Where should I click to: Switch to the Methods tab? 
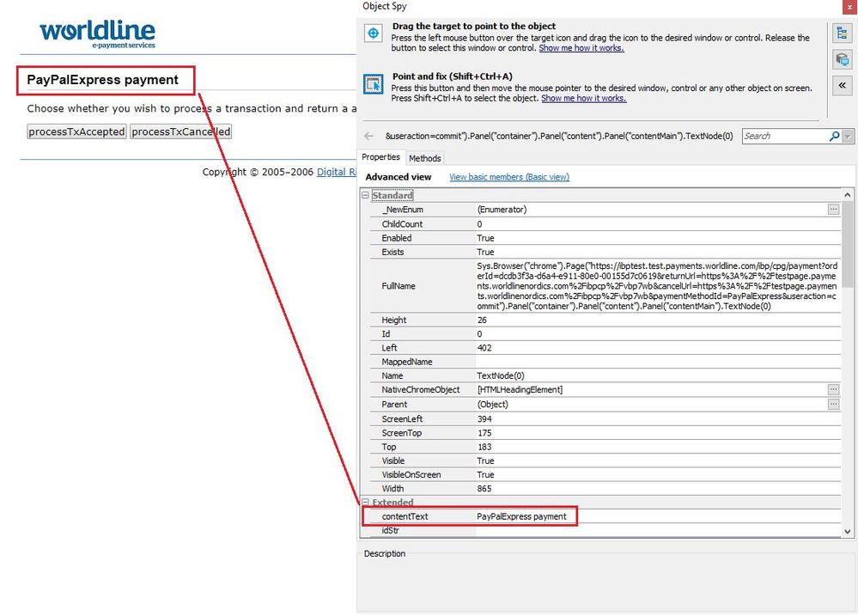point(424,158)
